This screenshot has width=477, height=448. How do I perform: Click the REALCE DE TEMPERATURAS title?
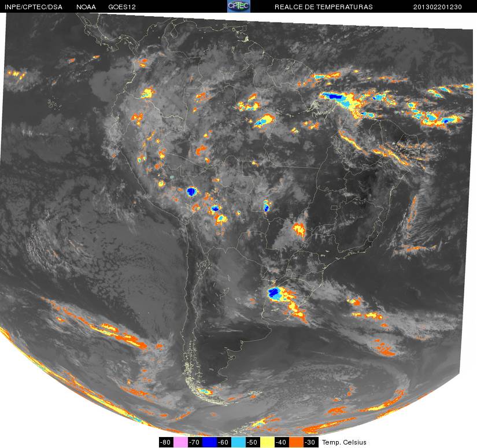click(x=323, y=7)
